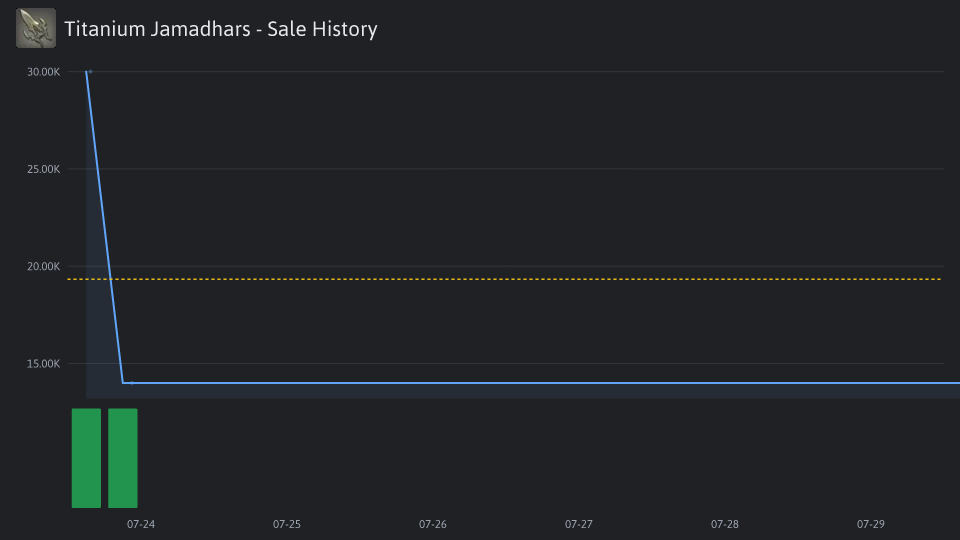Click the steep descending blue line segment
This screenshot has width=960, height=540.
point(105,228)
